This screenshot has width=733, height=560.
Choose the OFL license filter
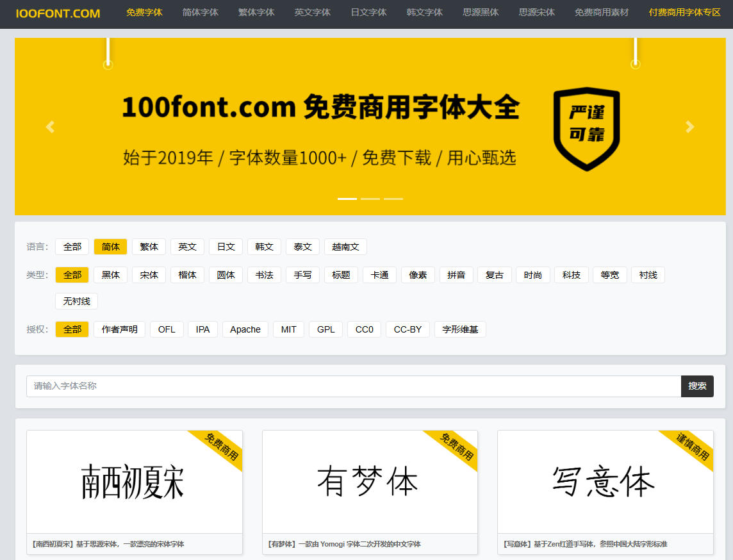(167, 329)
